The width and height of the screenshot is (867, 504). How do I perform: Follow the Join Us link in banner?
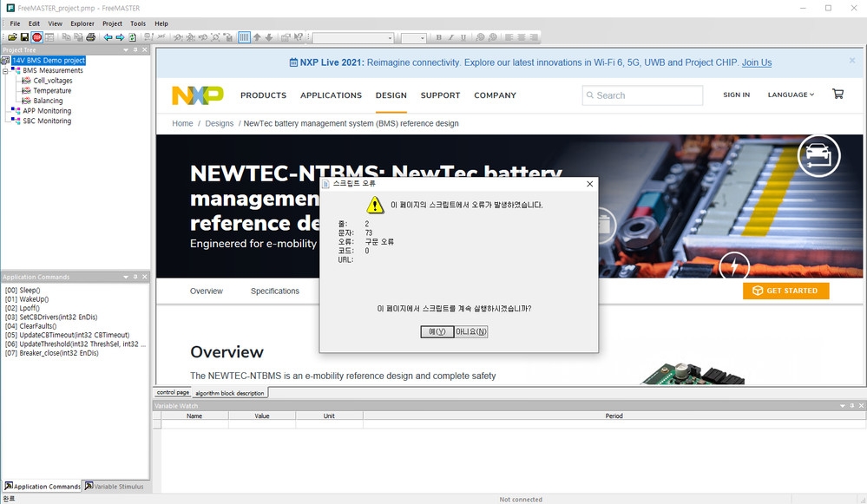pyautogui.click(x=757, y=62)
